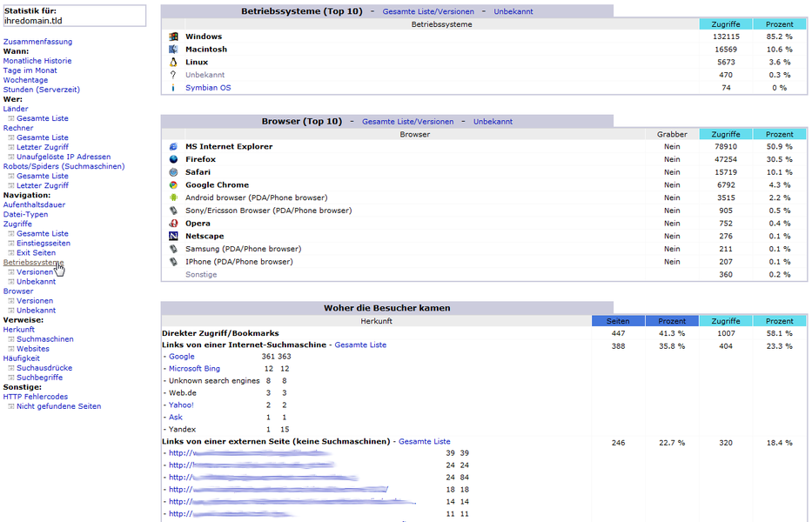812x522 pixels.
Task: Click the ihredomain.tld statistics box
Action: pos(75,16)
